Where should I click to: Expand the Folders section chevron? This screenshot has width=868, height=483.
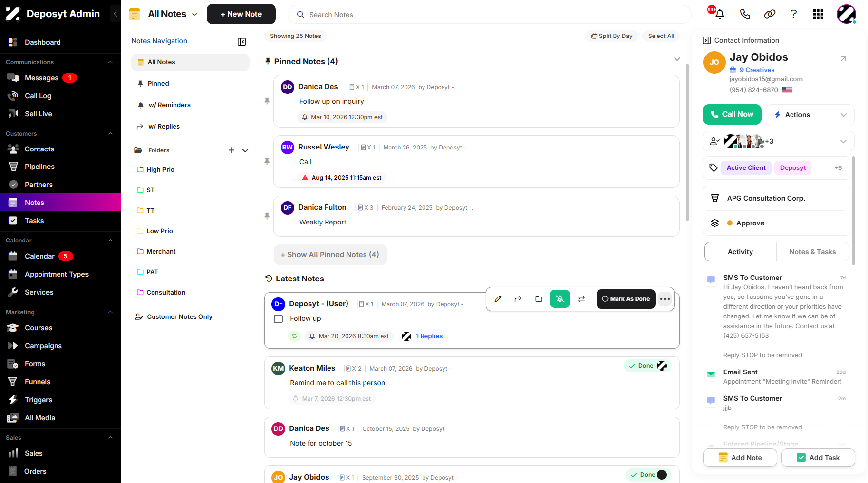pyautogui.click(x=245, y=150)
